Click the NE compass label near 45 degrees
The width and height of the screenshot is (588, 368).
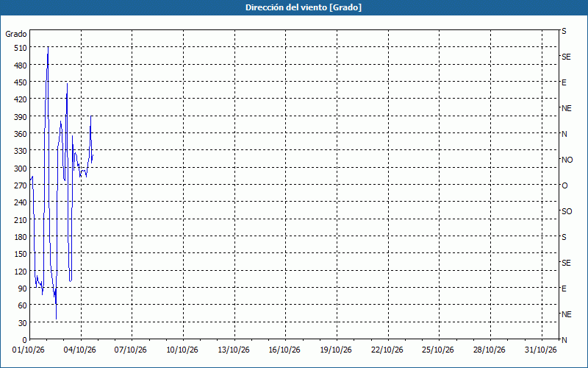pyautogui.click(x=567, y=314)
